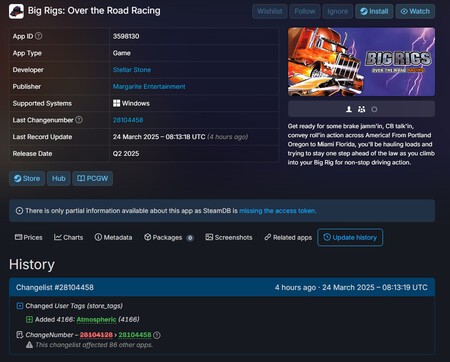
Task: Click the Ignore button
Action: (337, 11)
